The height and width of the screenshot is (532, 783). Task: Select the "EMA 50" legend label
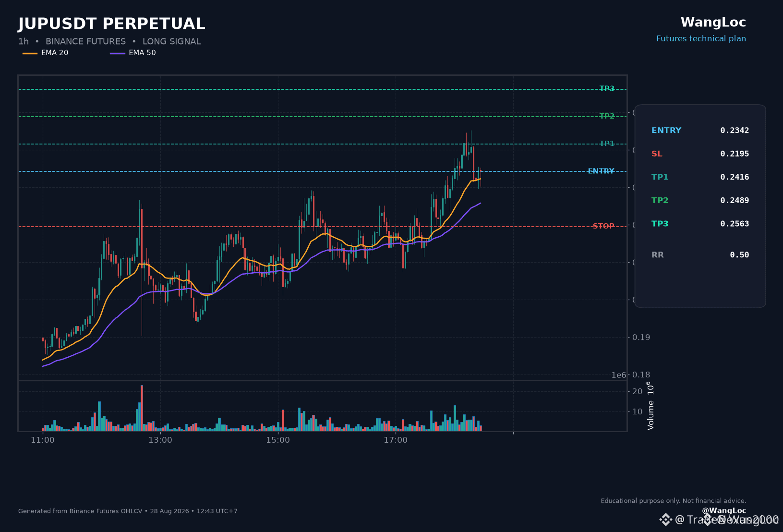(142, 53)
